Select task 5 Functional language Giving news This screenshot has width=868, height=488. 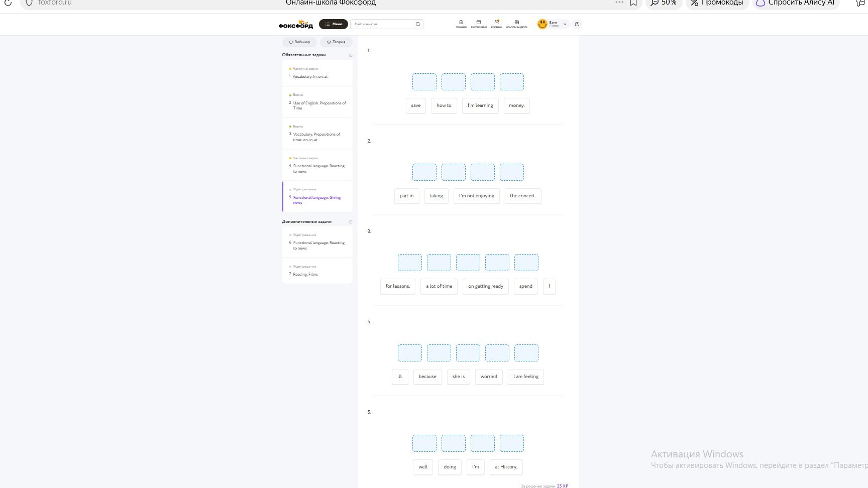[x=317, y=196]
